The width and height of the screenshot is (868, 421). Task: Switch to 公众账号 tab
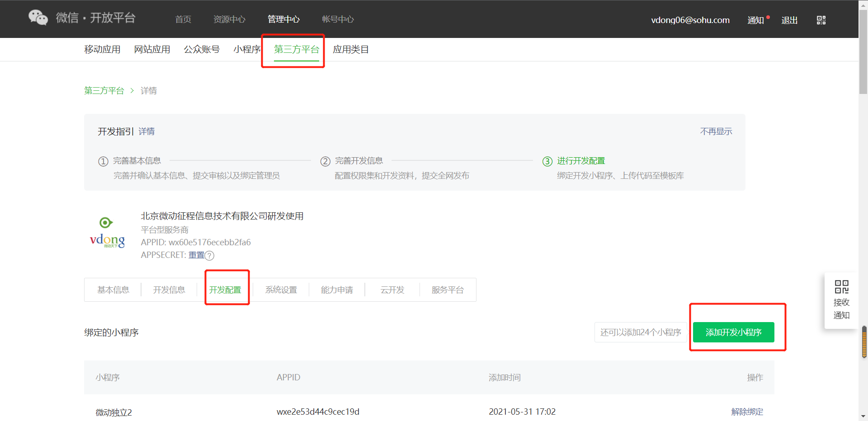click(x=202, y=49)
